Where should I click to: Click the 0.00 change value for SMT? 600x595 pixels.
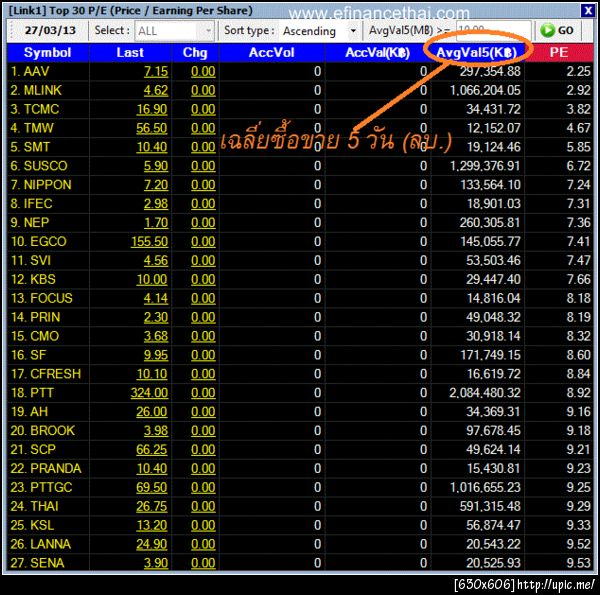(203, 147)
